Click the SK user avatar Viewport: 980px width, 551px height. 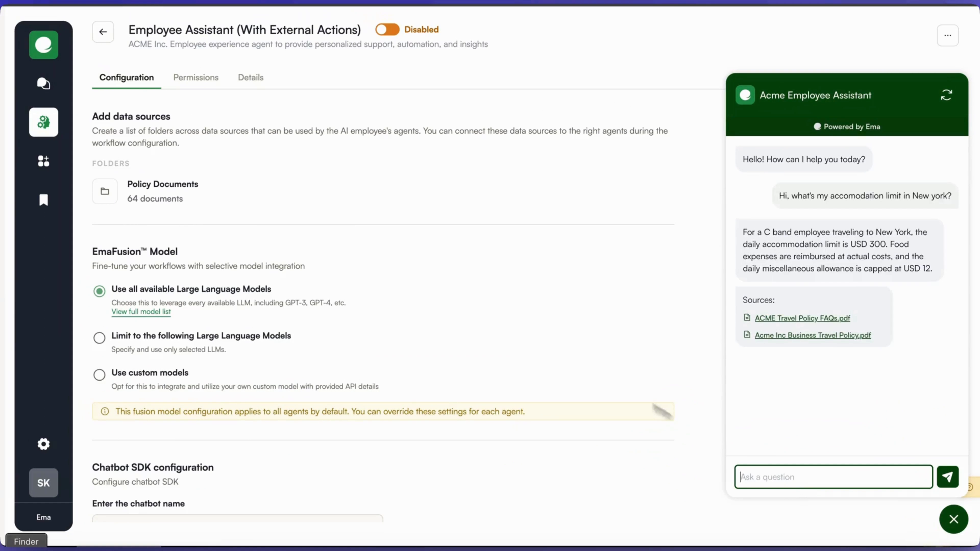click(x=43, y=483)
